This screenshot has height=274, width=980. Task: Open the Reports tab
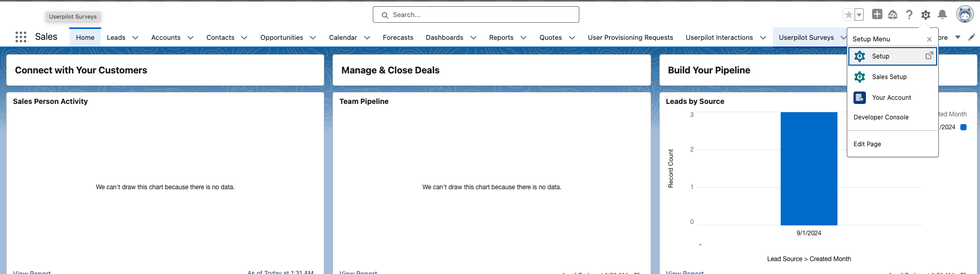click(x=501, y=38)
